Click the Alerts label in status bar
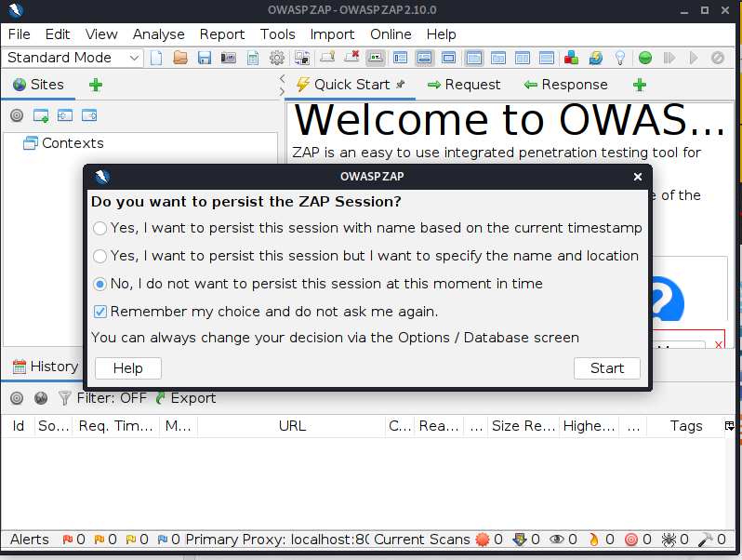Viewport: 742px width, 560px height. click(30, 540)
